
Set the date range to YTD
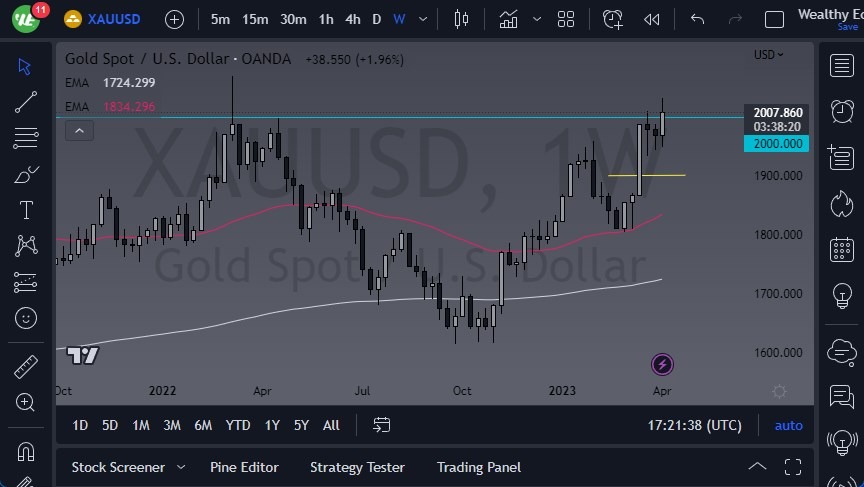tap(238, 425)
